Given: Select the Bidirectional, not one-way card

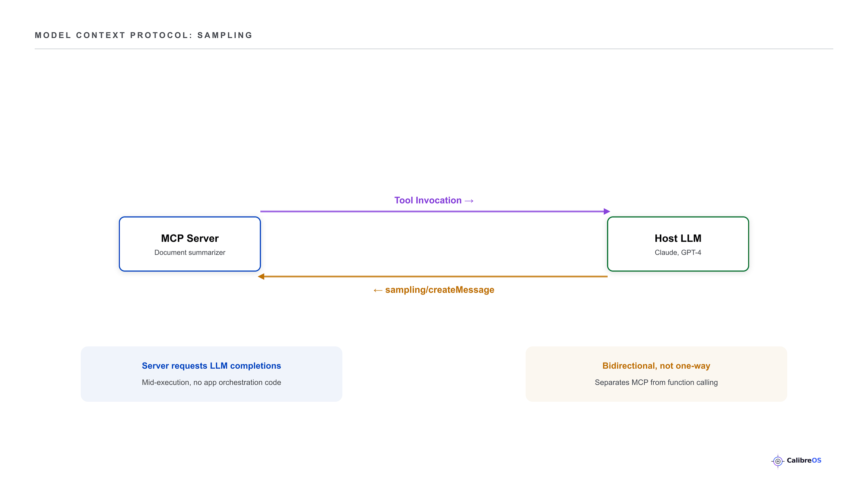Looking at the screenshot, I should pyautogui.click(x=656, y=374).
